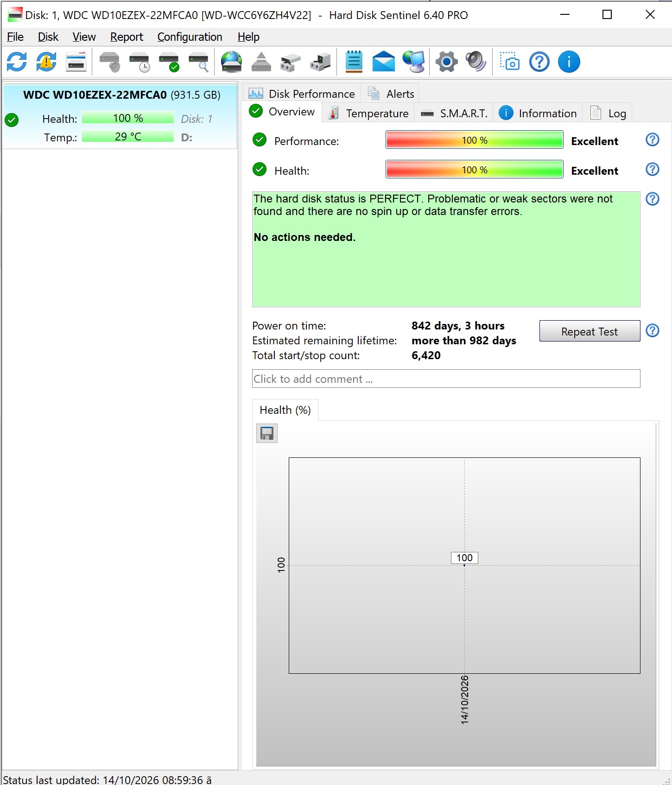Click the Repeat Test button
Viewport: 672px width, 785px height.
[590, 331]
